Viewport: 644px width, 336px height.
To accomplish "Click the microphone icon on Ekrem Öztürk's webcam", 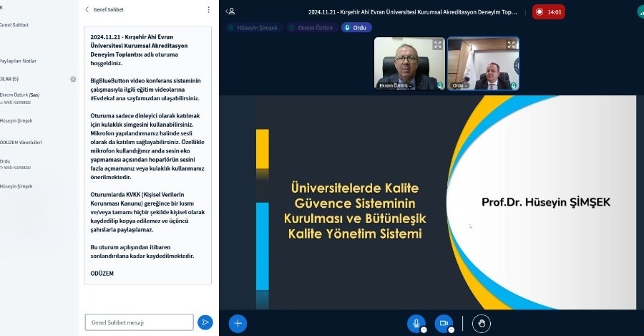I will (x=440, y=85).
